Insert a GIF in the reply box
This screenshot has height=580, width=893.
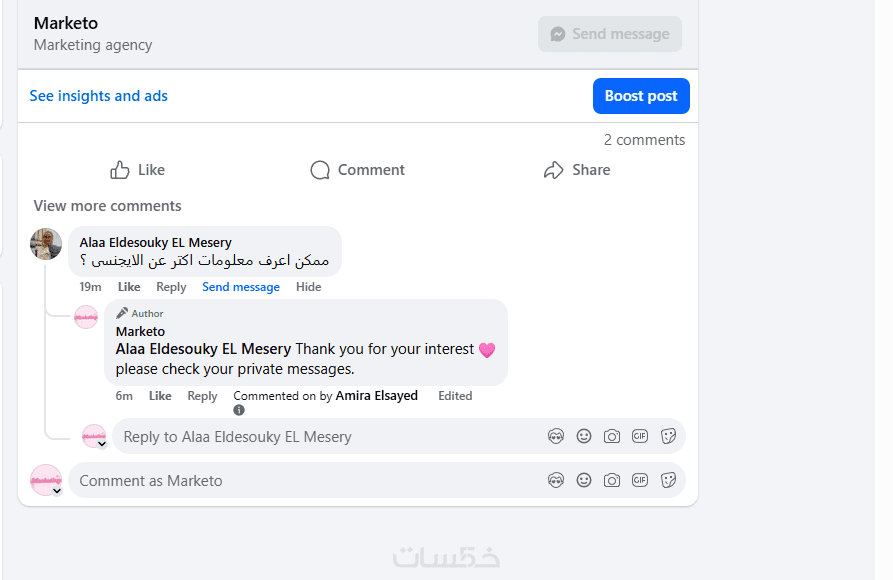tap(640, 436)
